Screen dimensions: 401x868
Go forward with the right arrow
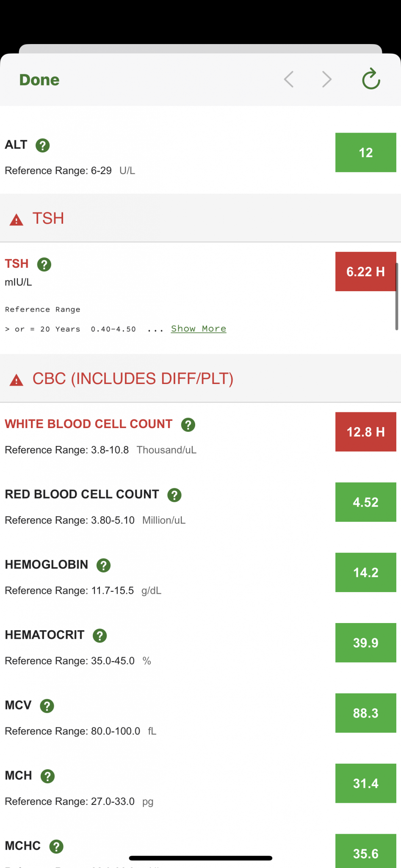click(327, 79)
